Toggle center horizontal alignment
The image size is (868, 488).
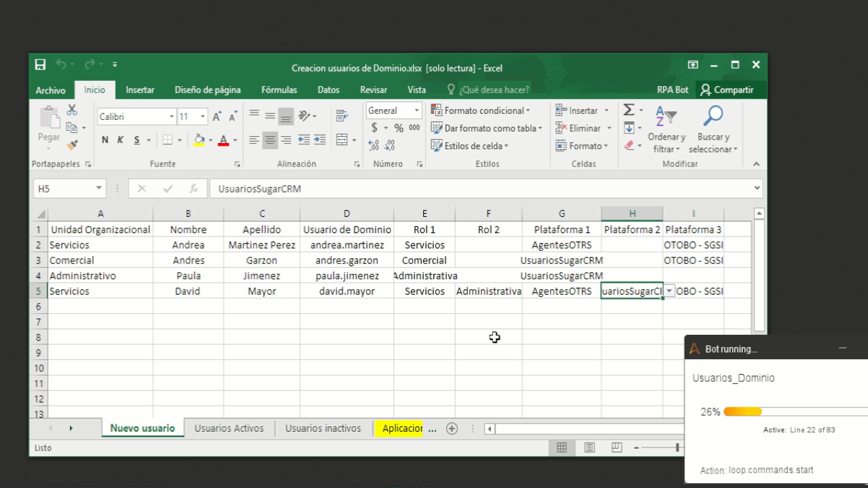270,140
